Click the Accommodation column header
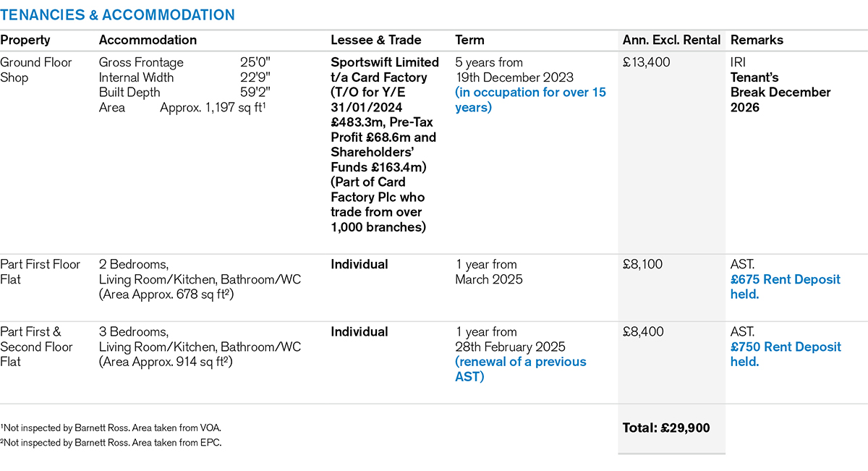 (148, 41)
